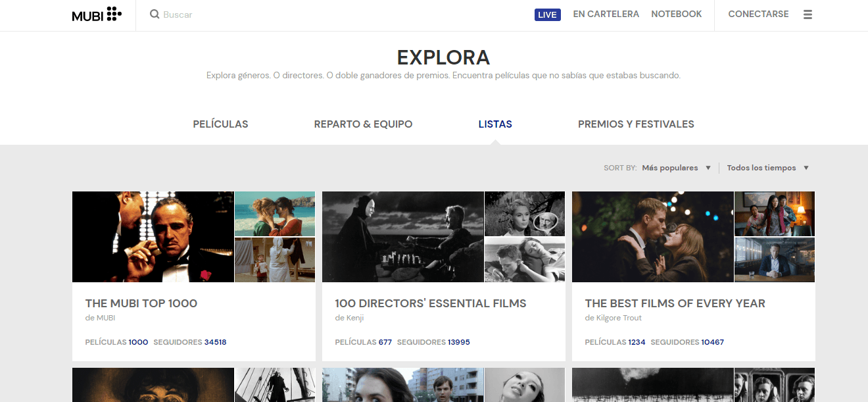Viewport: 868px width, 402px height.
Task: Click two women with lamp thumbnail
Action: 775,214
